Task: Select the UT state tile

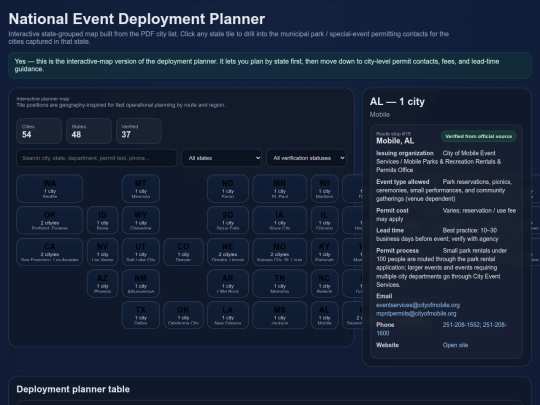Action: click(x=141, y=252)
